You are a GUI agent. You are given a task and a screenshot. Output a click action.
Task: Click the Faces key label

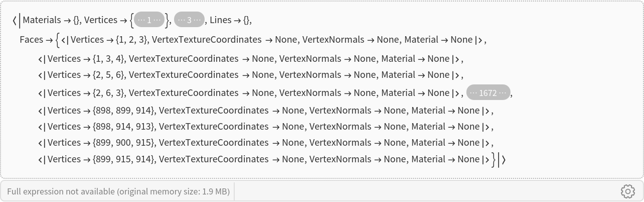[31, 40]
